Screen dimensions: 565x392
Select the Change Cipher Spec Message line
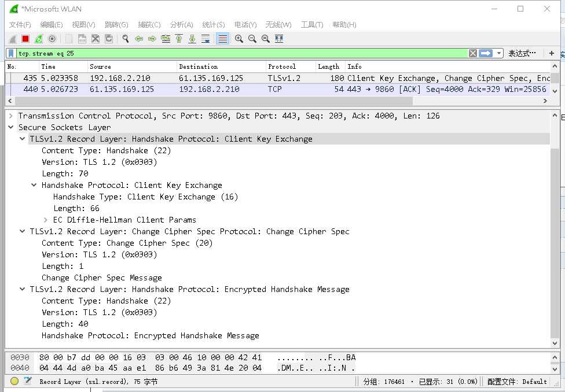[102, 278]
